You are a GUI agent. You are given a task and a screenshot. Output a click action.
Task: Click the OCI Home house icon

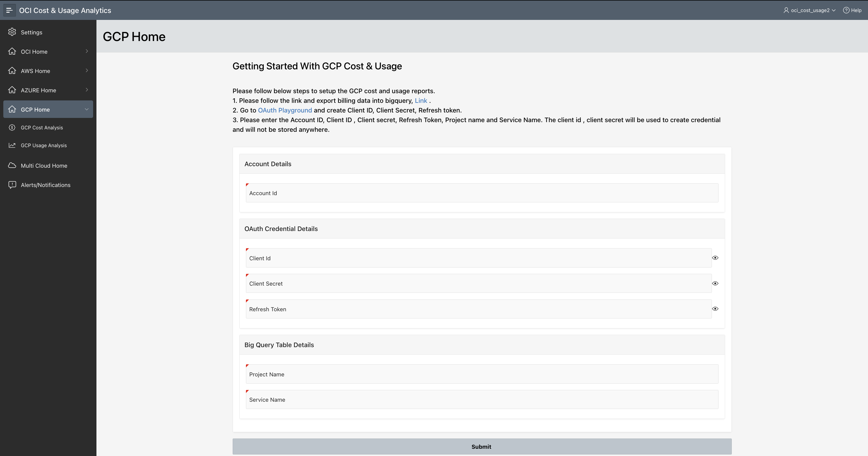pos(12,52)
